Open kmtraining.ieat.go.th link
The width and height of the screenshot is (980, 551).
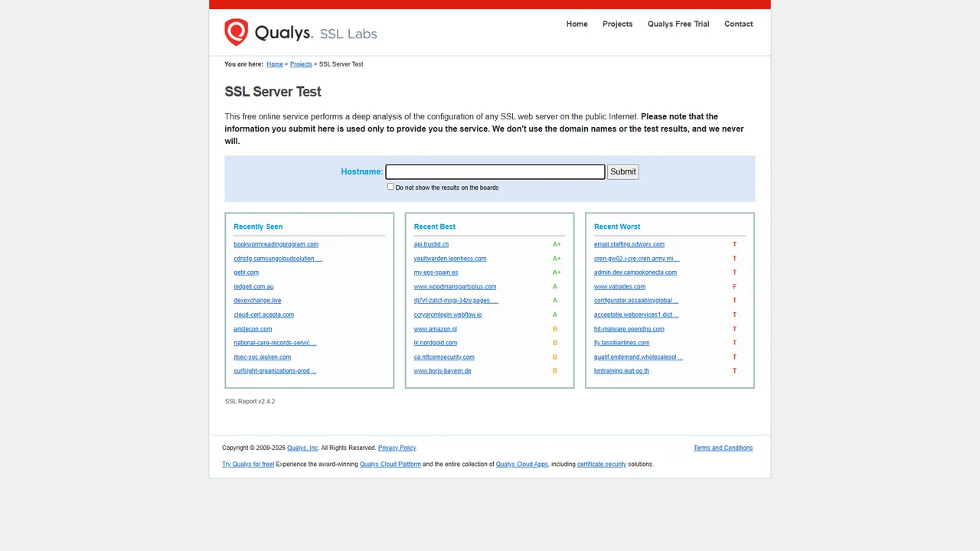click(621, 371)
